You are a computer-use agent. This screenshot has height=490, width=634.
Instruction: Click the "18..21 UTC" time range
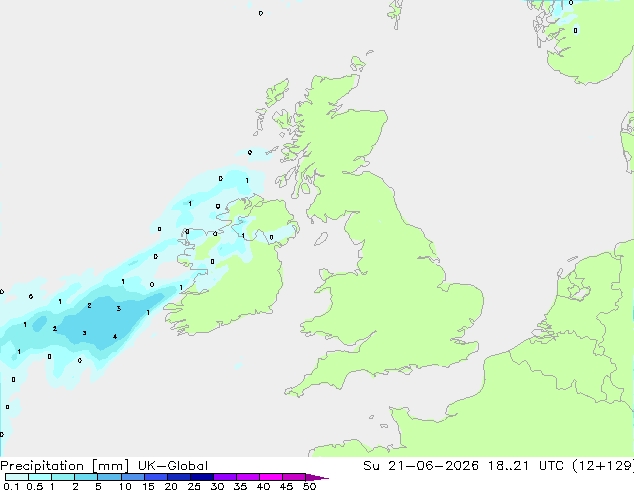(527, 466)
